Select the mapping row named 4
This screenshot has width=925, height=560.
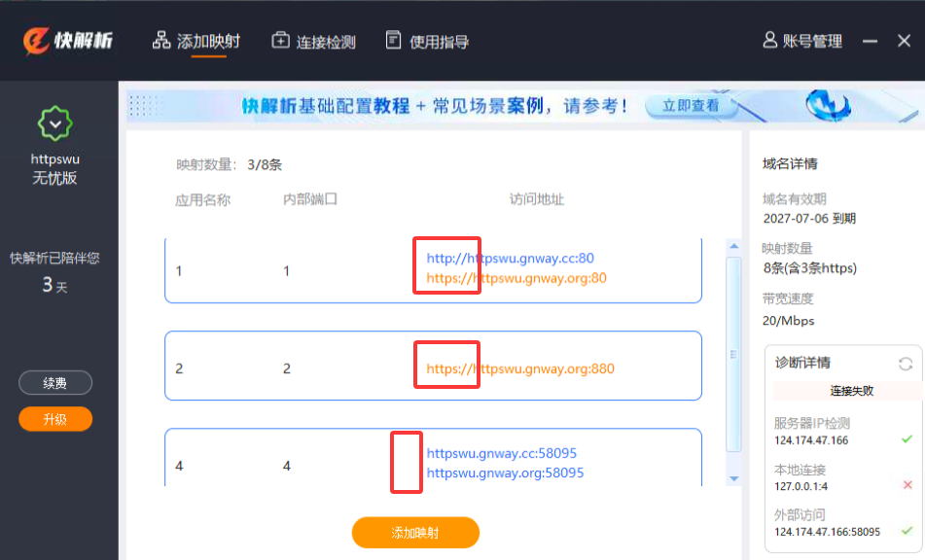click(x=433, y=458)
